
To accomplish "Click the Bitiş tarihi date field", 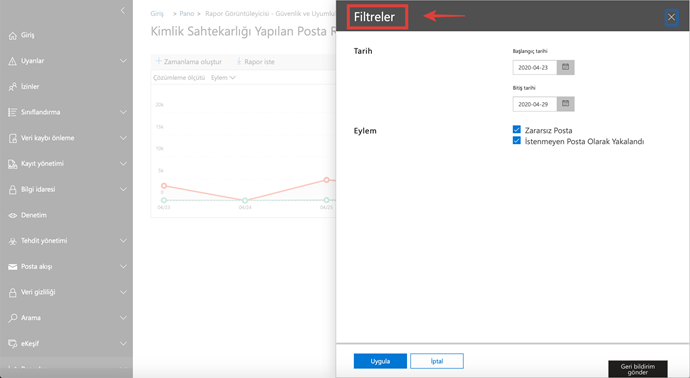I will (x=535, y=104).
